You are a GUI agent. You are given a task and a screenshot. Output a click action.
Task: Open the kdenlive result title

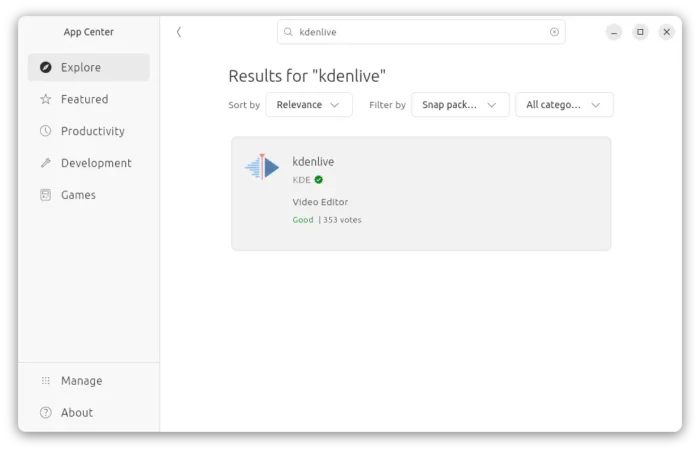(x=313, y=161)
